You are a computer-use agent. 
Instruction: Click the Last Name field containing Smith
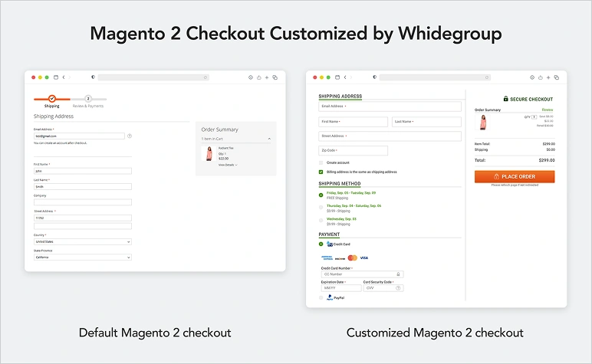[x=83, y=187]
